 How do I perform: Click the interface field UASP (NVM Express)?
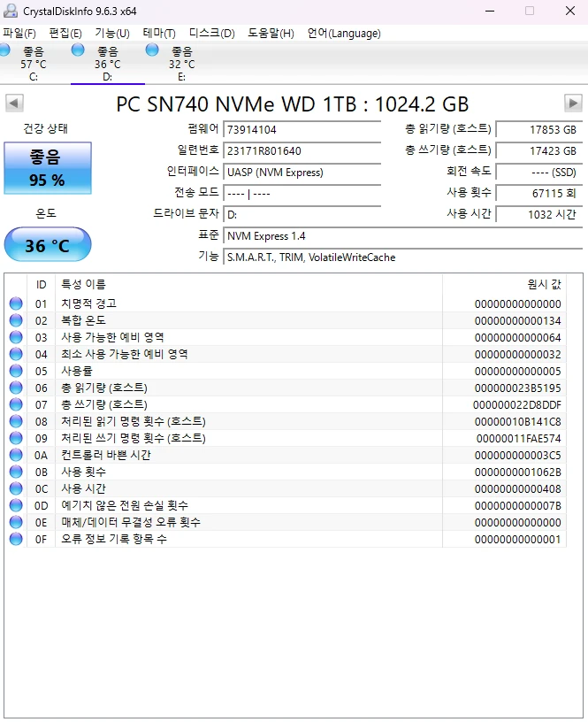[302, 173]
